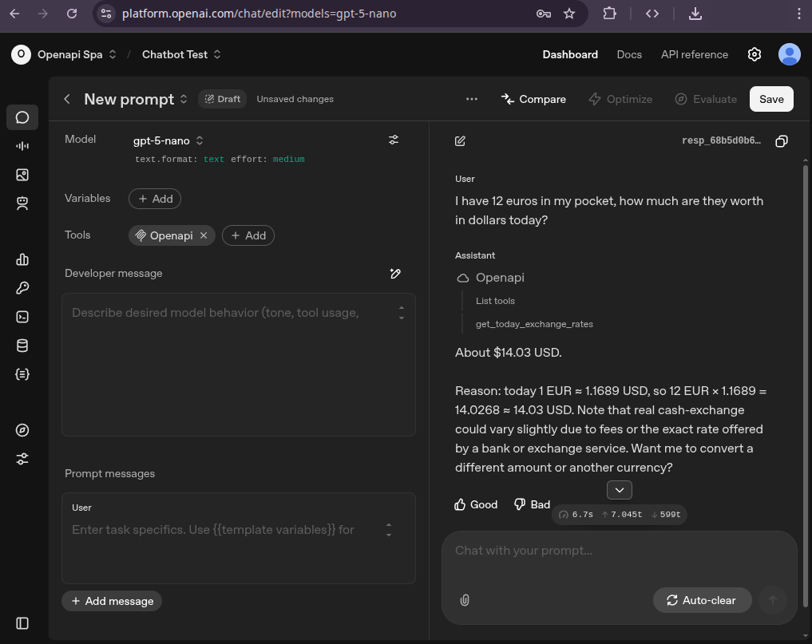The image size is (812, 644).
Task: Click the Add message button
Action: click(112, 601)
